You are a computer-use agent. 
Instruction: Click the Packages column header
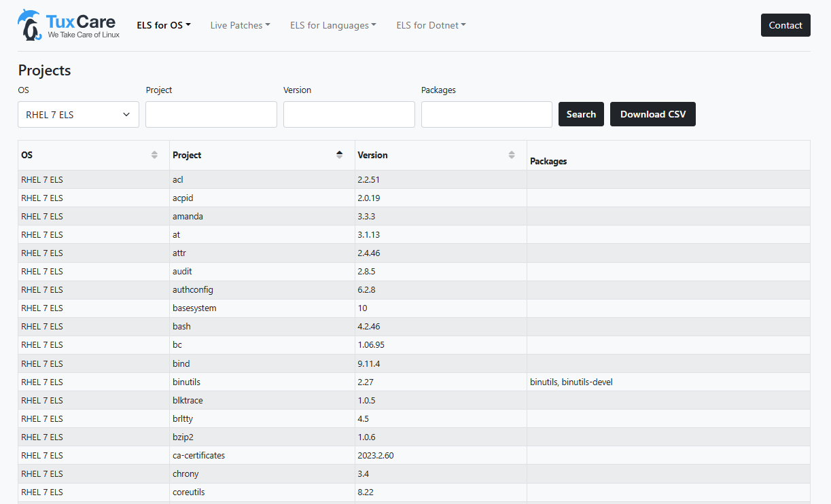[548, 161]
